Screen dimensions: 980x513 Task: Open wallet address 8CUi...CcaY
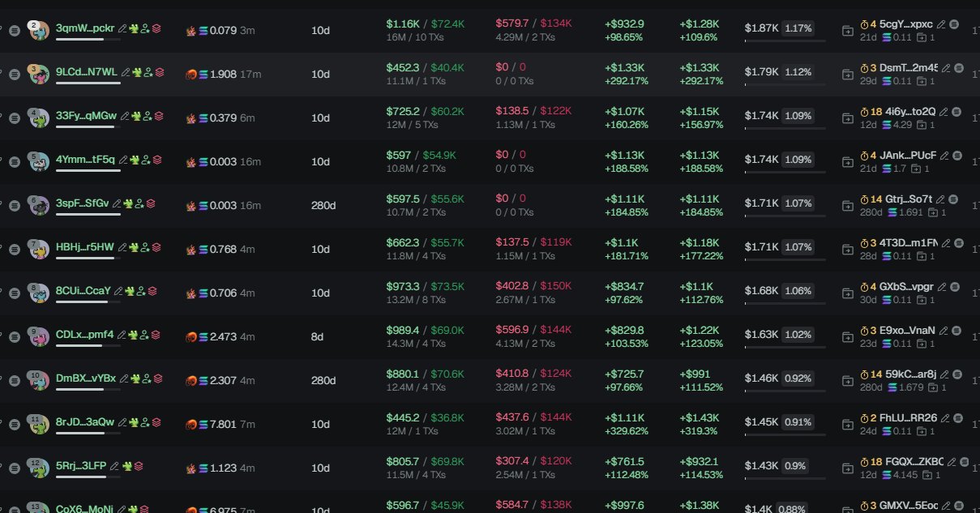tap(83, 290)
